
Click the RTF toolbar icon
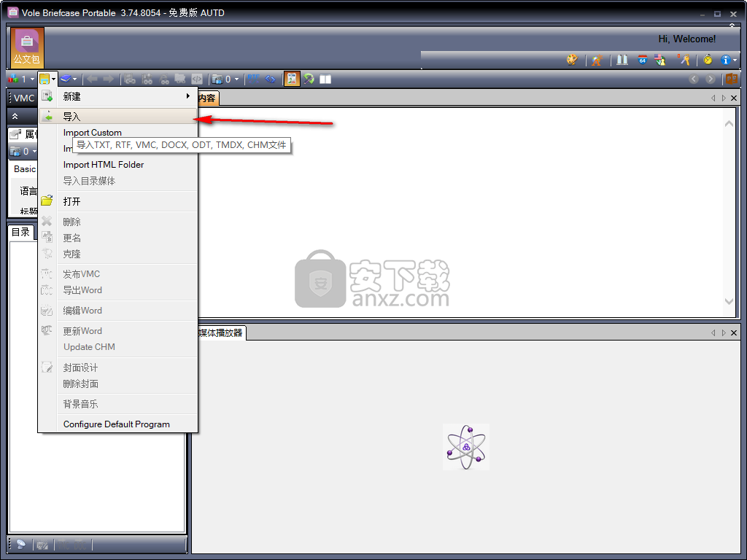[253, 79]
